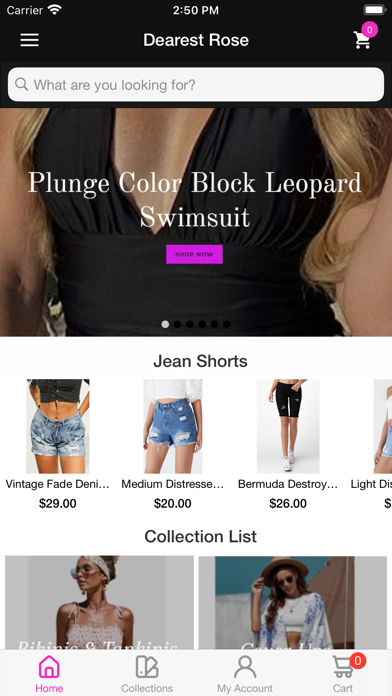This screenshot has height=696, width=392.
Task: Open My Account tab
Action: pos(245,674)
